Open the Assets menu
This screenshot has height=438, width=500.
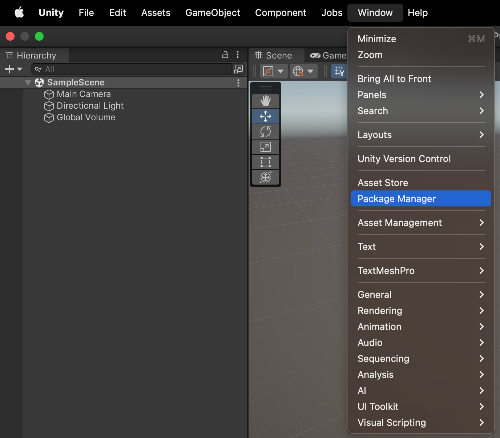(156, 13)
